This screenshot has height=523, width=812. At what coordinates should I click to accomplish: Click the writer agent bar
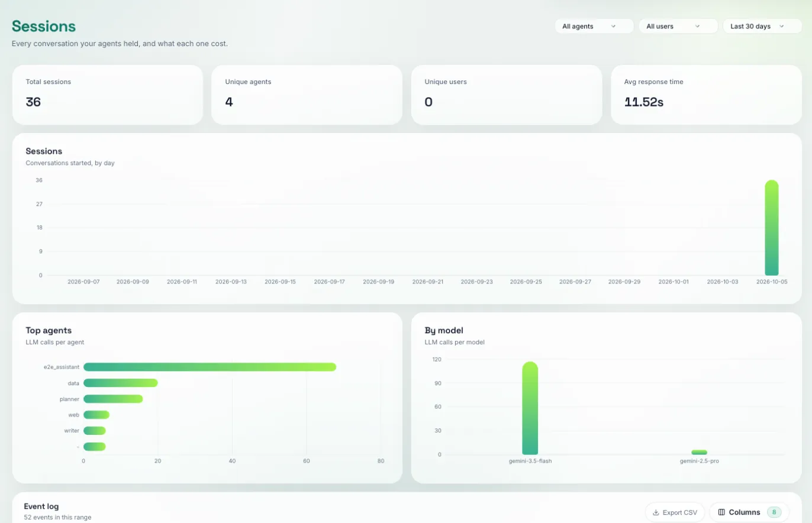[95, 431]
